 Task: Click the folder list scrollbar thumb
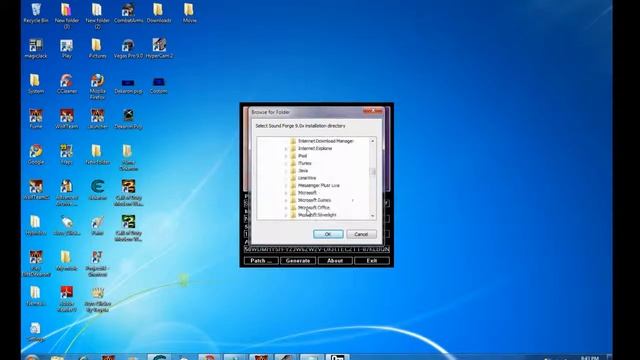coord(372,172)
